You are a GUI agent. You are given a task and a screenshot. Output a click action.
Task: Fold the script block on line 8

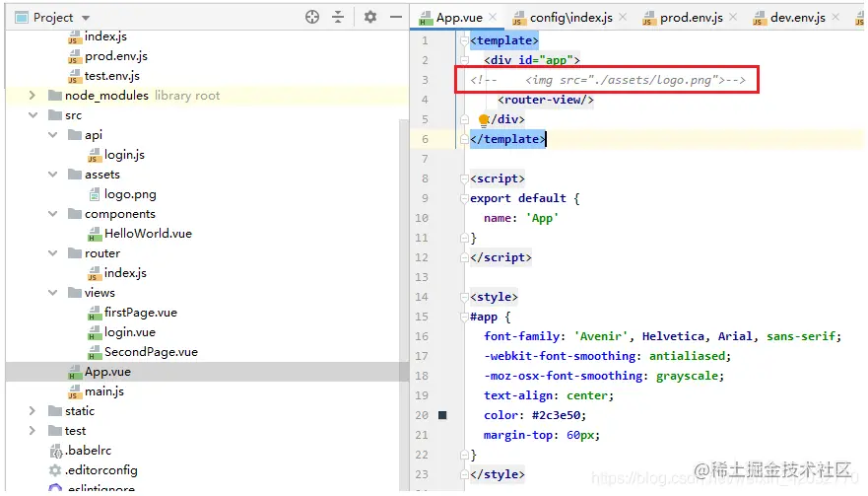[x=464, y=178]
